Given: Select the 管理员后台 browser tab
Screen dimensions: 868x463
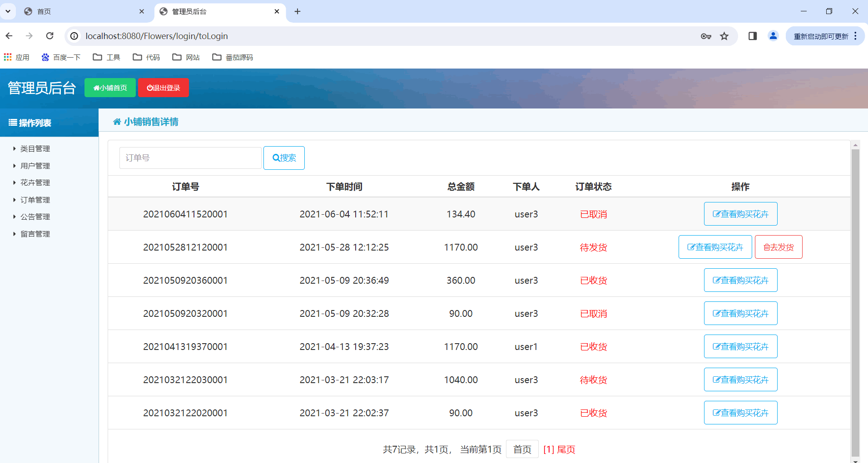Looking at the screenshot, I should click(x=220, y=11).
